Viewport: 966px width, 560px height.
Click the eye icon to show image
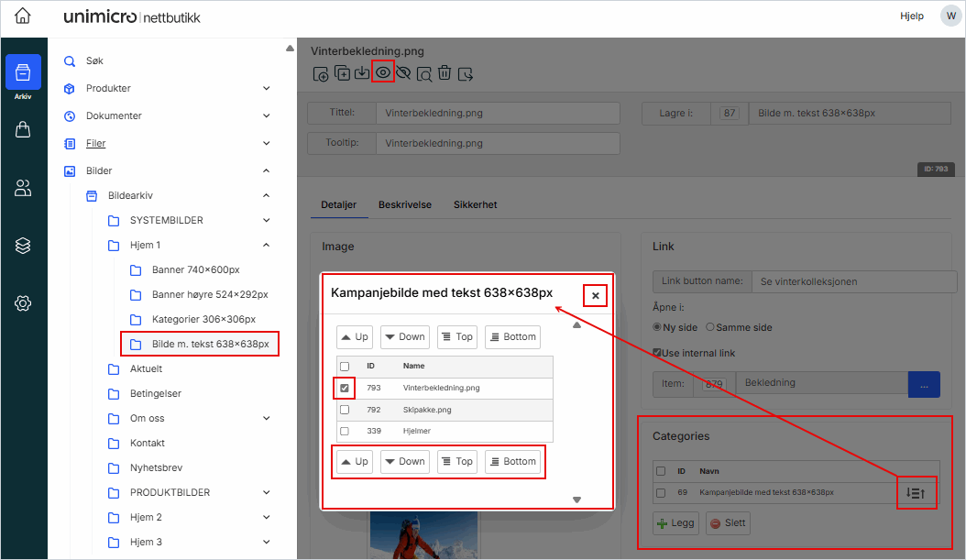click(x=383, y=73)
